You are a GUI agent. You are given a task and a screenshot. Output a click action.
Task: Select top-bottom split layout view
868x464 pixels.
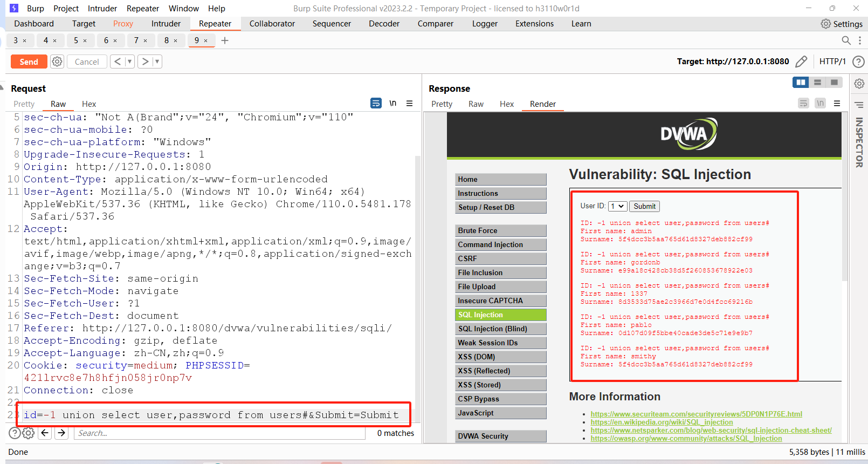tap(817, 82)
